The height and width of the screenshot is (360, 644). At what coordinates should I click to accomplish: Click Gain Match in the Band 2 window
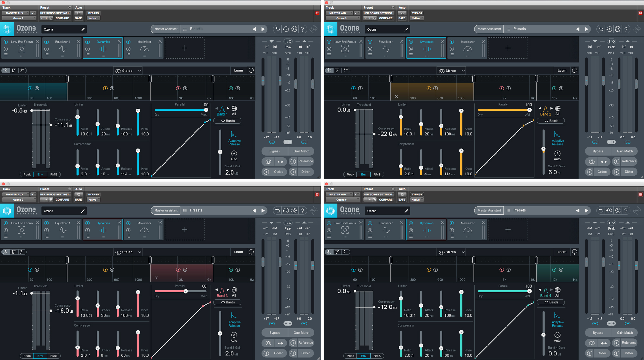625,151
